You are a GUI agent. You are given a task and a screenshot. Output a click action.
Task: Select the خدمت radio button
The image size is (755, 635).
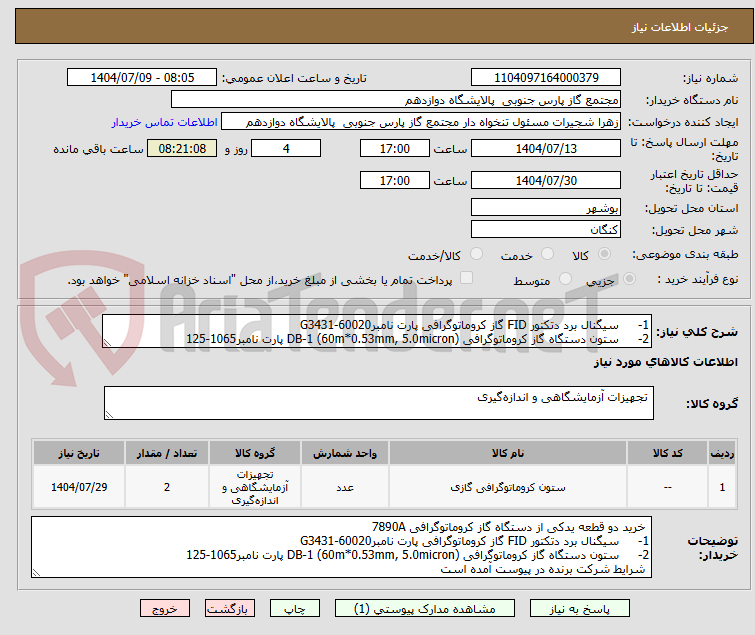pyautogui.click(x=547, y=254)
